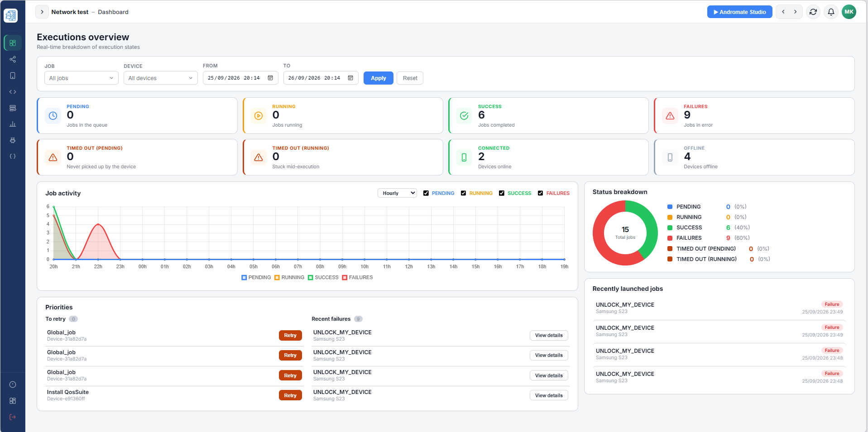868x432 pixels.
Task: Open the code angle-brackets sidebar icon
Action: (13, 92)
